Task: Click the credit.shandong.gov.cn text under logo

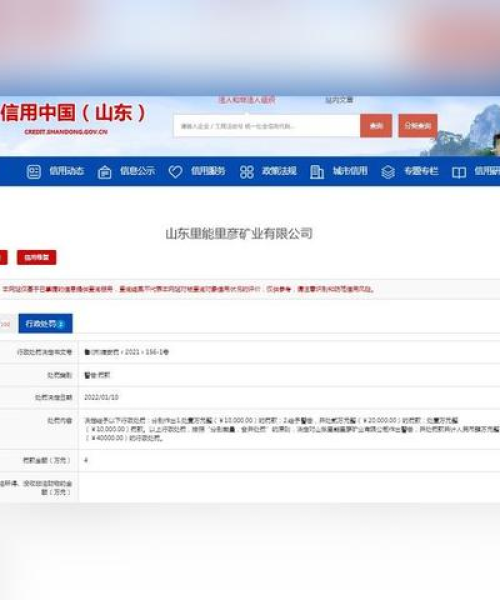Action: tap(66, 132)
